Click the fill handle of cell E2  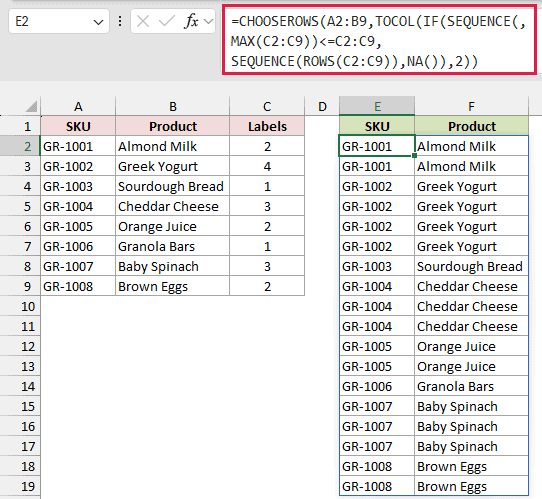414,156
